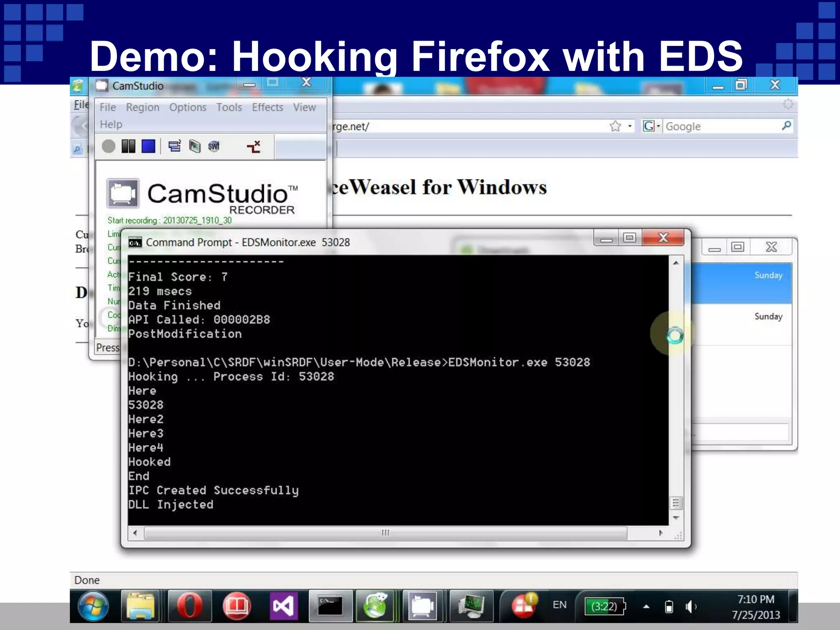Click Command Prompt vertical scrollbar thumb
This screenshot has width=840, height=630.
[676, 503]
